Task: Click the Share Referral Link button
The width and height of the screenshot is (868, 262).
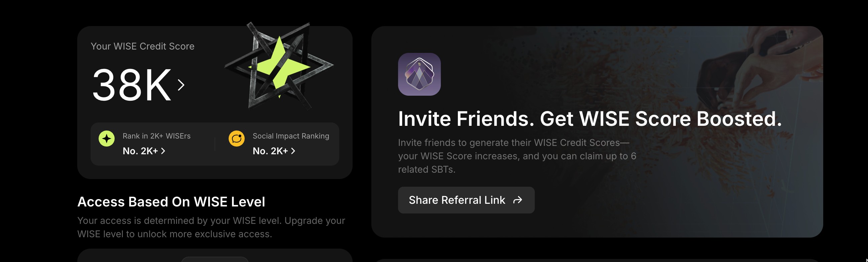Action: [x=466, y=200]
